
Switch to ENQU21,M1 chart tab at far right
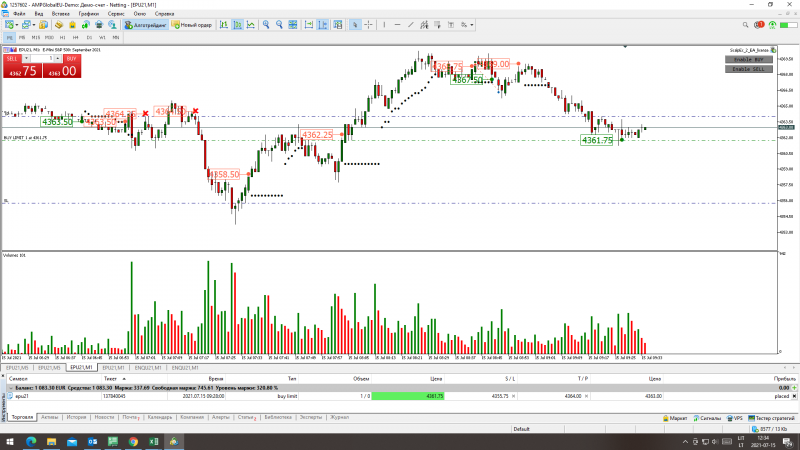tap(185, 368)
